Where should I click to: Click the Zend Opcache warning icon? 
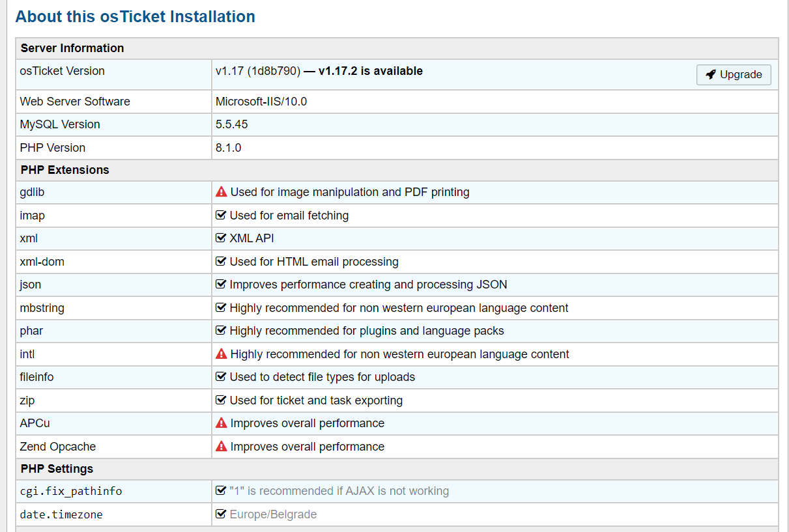222,447
